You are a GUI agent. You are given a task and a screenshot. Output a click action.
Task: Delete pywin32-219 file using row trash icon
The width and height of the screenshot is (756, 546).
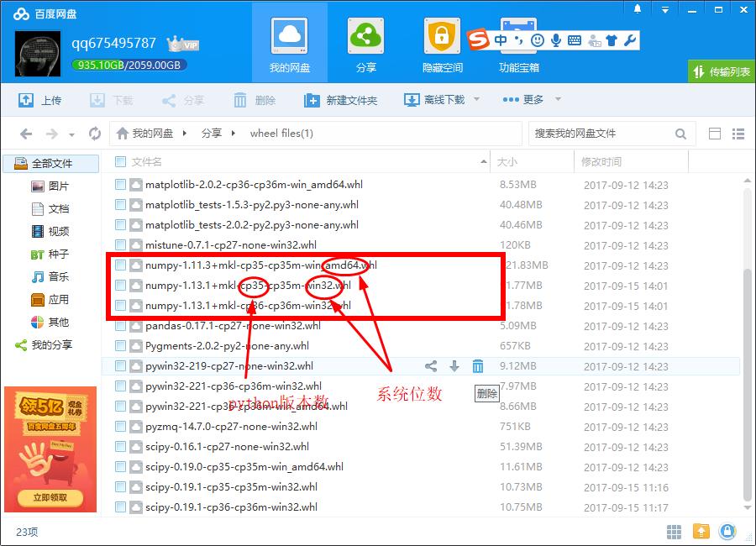[x=478, y=366]
